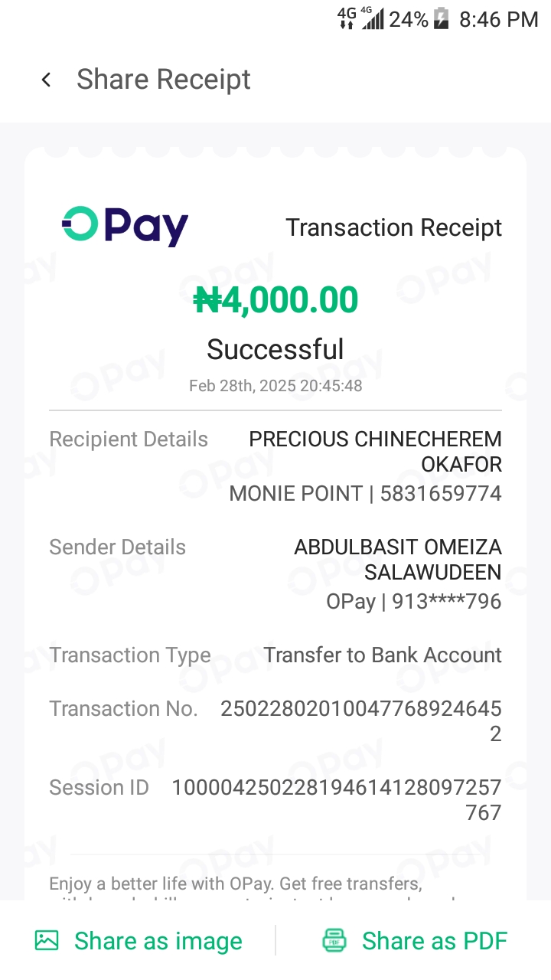Tap recipient name PRECIOUS CHINECHEREM OKAFOR

(375, 452)
